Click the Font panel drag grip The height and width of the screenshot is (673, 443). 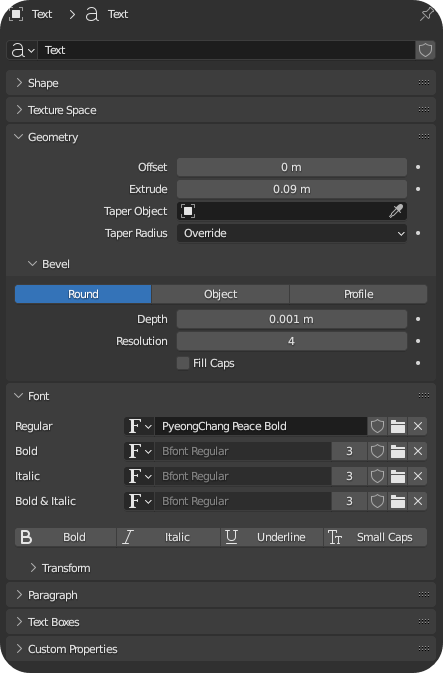pos(424,396)
